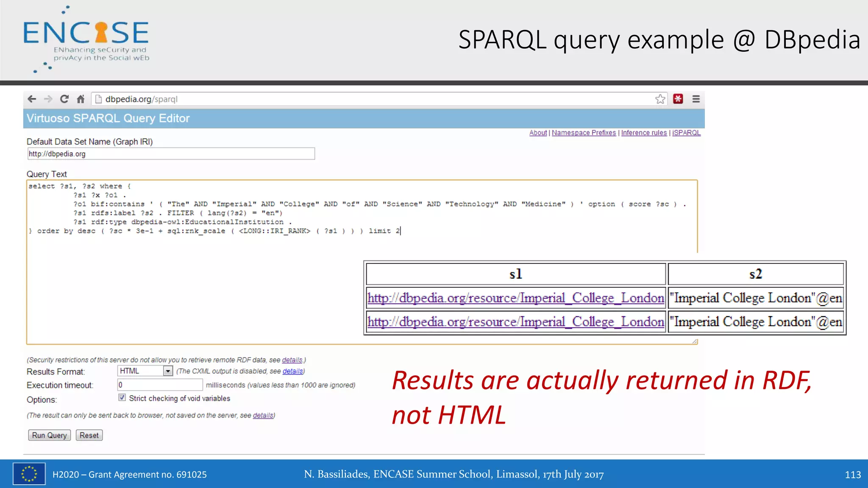The image size is (868, 488).
Task: Open the Inference rules link
Action: pos(644,133)
